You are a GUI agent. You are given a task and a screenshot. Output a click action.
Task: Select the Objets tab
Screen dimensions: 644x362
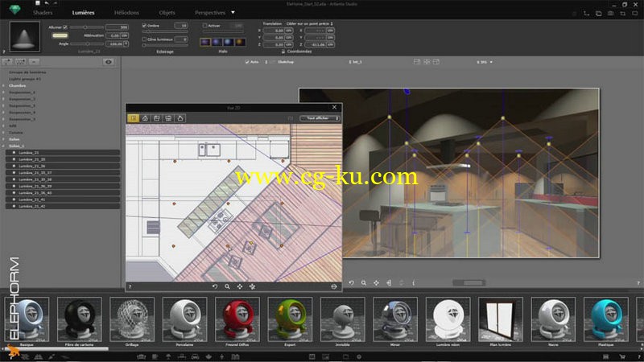[167, 13]
